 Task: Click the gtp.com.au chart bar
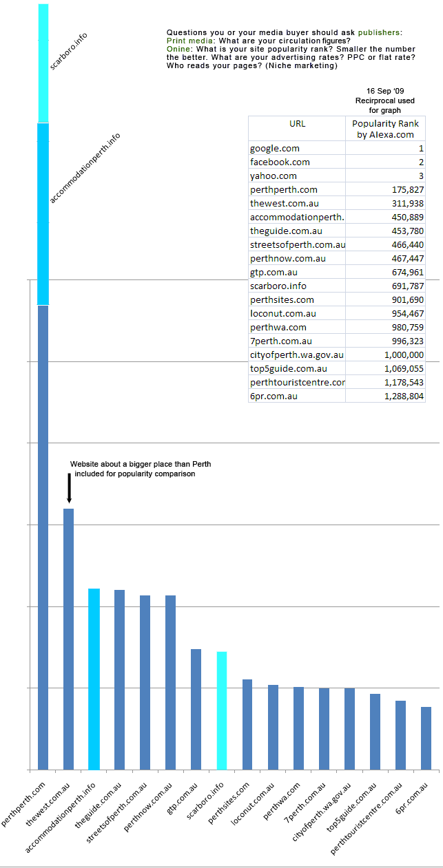tap(196, 709)
